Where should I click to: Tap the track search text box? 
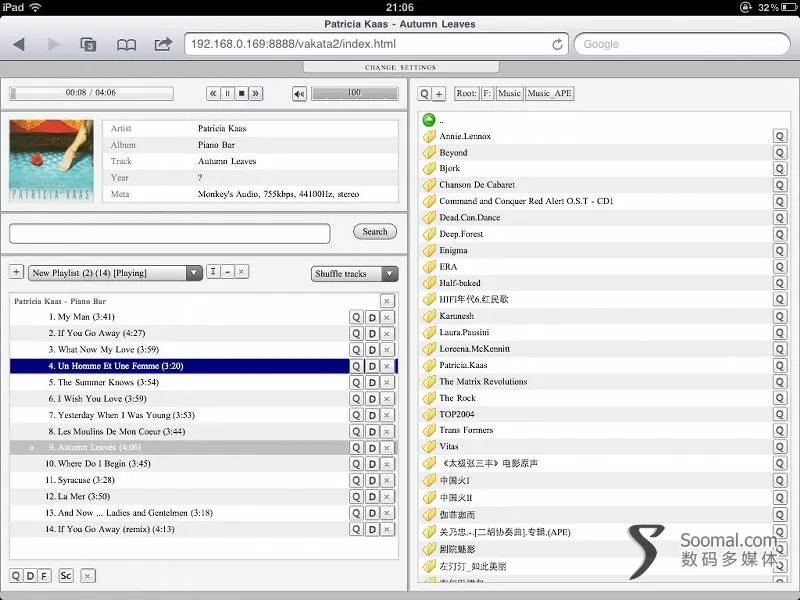coord(169,233)
